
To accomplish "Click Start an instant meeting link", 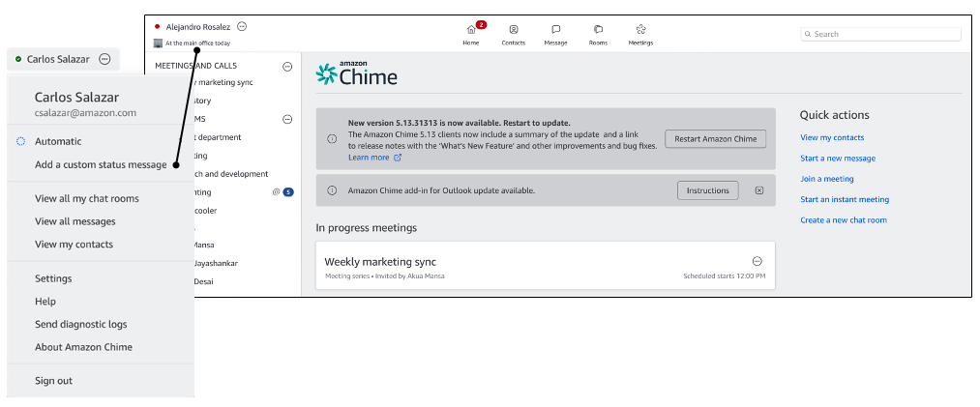I will (x=845, y=200).
